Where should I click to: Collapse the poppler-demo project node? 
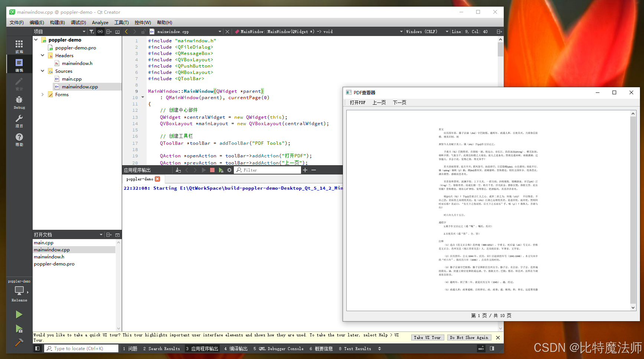click(x=36, y=40)
